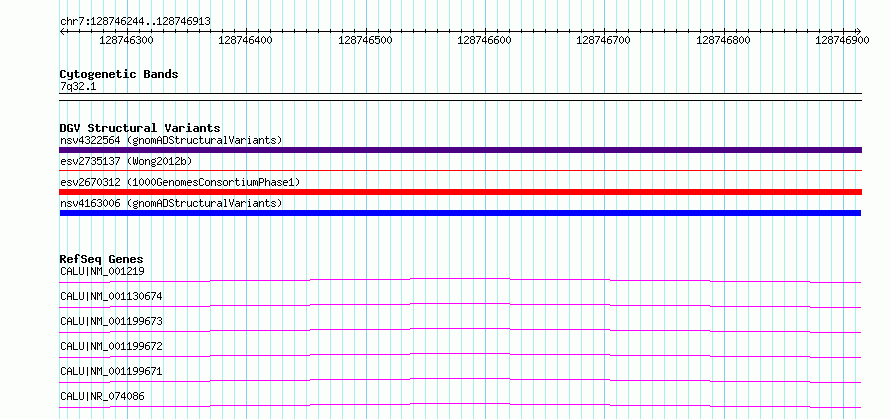The image size is (890, 419).
Task: Click the Cytogenetic Bands track heading
Action: click(x=119, y=74)
